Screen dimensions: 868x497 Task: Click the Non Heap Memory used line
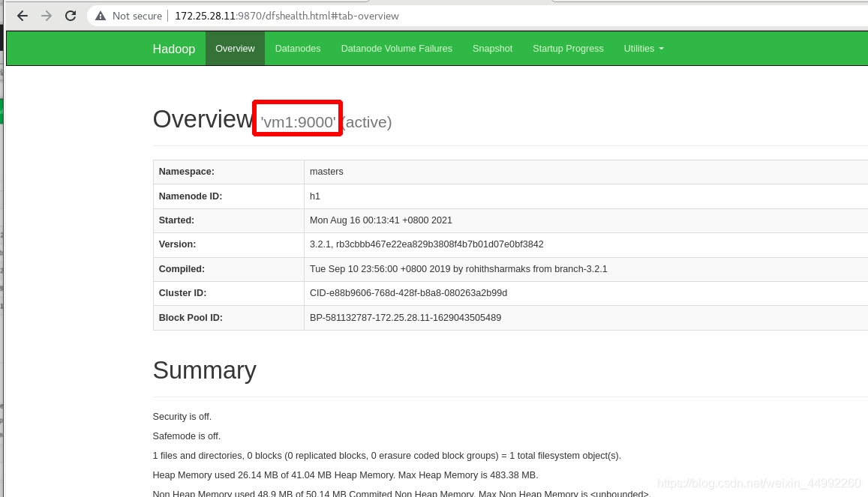(x=401, y=493)
